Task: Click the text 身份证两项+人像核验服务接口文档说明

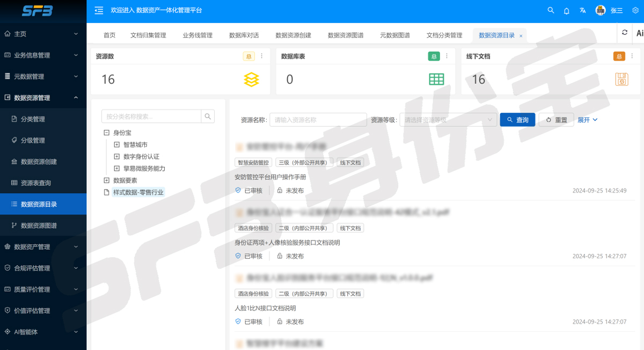Action: (x=287, y=243)
